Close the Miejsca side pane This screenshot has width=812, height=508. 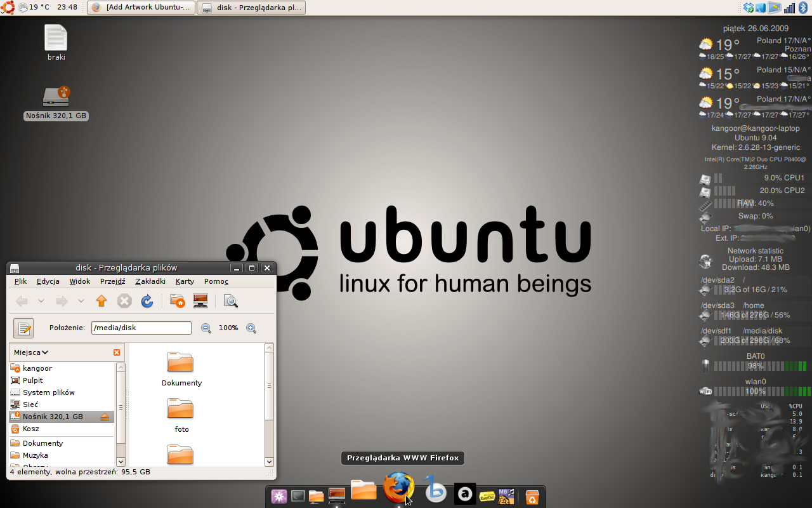point(117,352)
